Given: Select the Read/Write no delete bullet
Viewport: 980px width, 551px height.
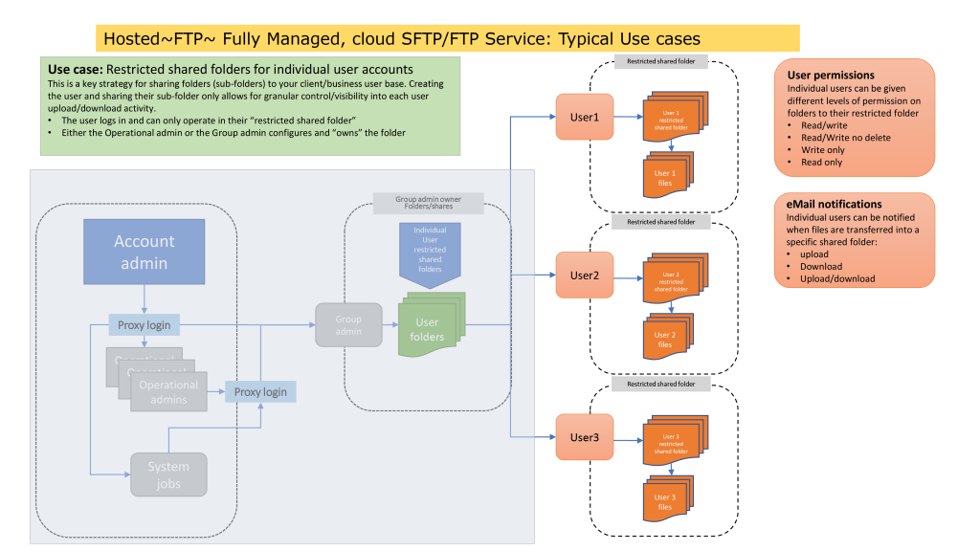Looking at the screenshot, I should [839, 138].
